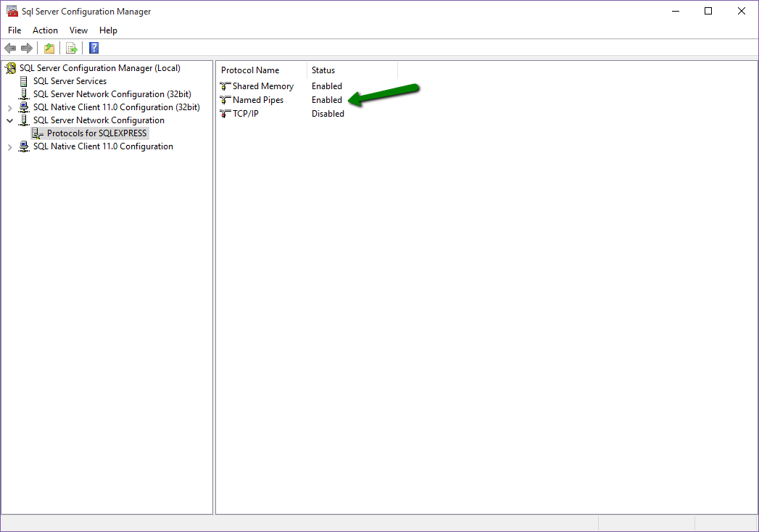Expand SQL Native Client 11.0 Configuration
Viewport: 759px width, 532px height.
pos(9,146)
